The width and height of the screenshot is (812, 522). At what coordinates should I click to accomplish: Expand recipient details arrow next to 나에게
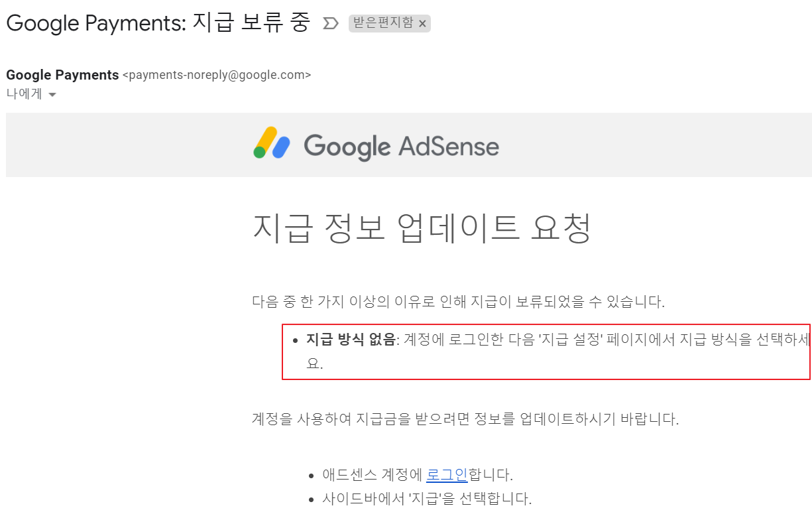pos(52,95)
